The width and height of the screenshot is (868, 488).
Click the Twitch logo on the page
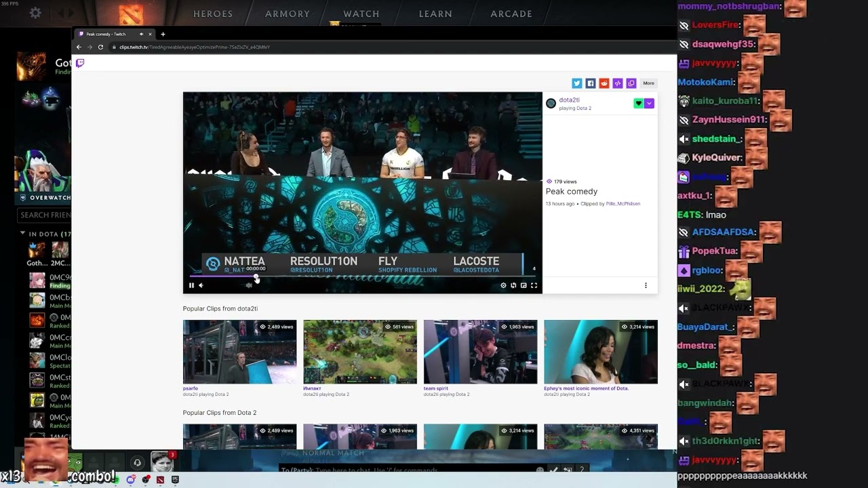[80, 63]
